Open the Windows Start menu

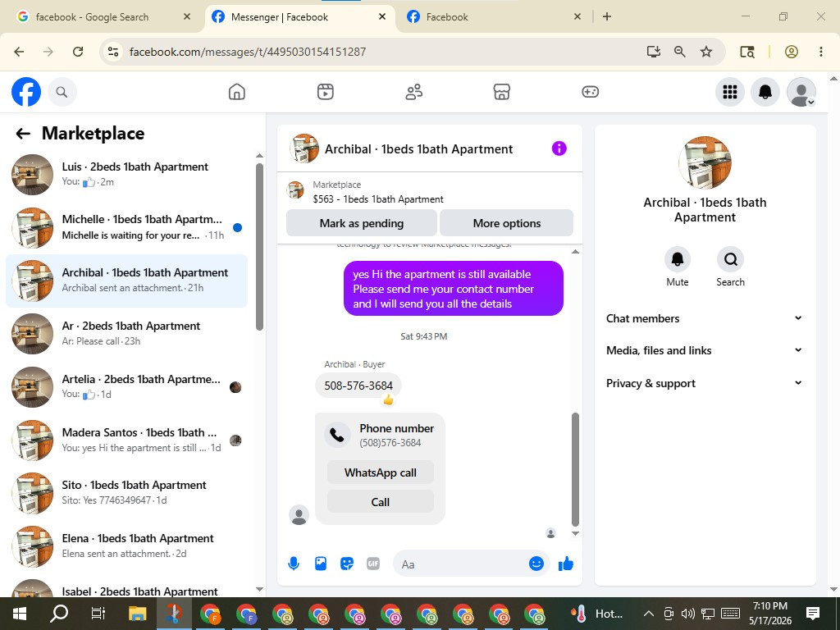20,614
